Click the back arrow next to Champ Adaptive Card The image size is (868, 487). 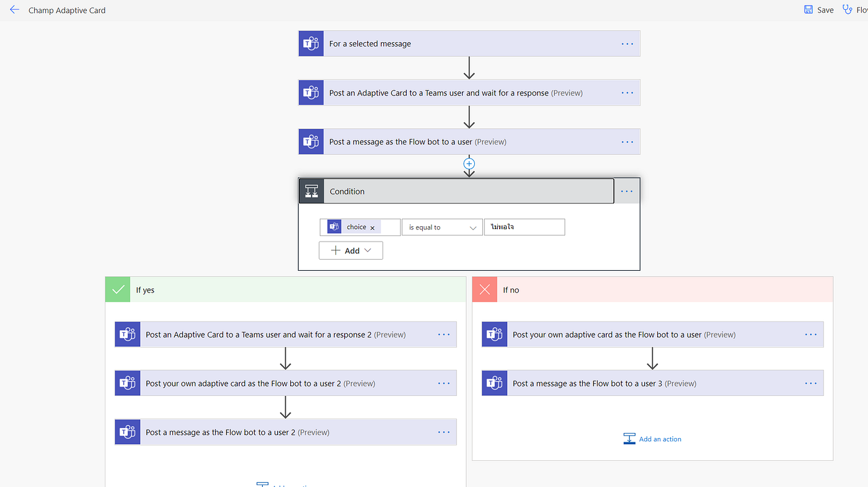(14, 9)
